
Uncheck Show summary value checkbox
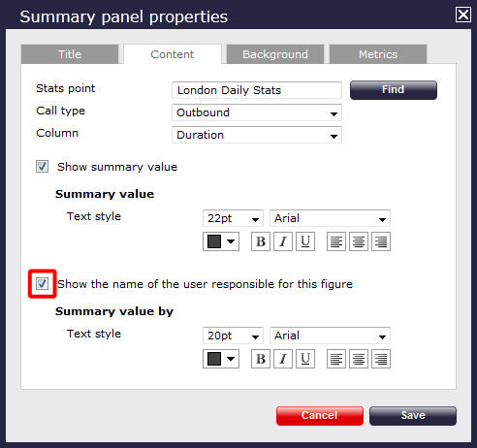pos(42,167)
